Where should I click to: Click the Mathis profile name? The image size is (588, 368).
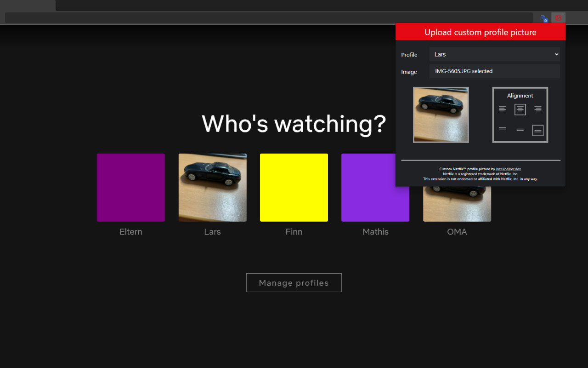coord(375,232)
